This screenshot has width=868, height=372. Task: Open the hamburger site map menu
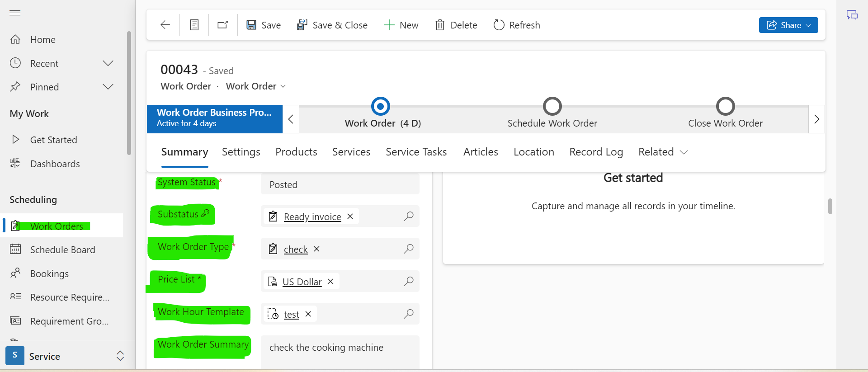pyautogui.click(x=15, y=13)
